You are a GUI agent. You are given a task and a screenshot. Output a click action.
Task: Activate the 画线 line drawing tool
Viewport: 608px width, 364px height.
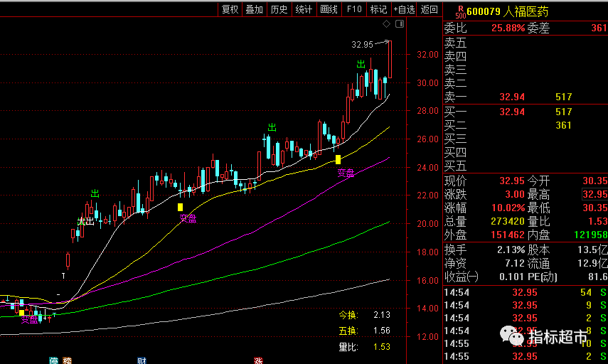329,10
